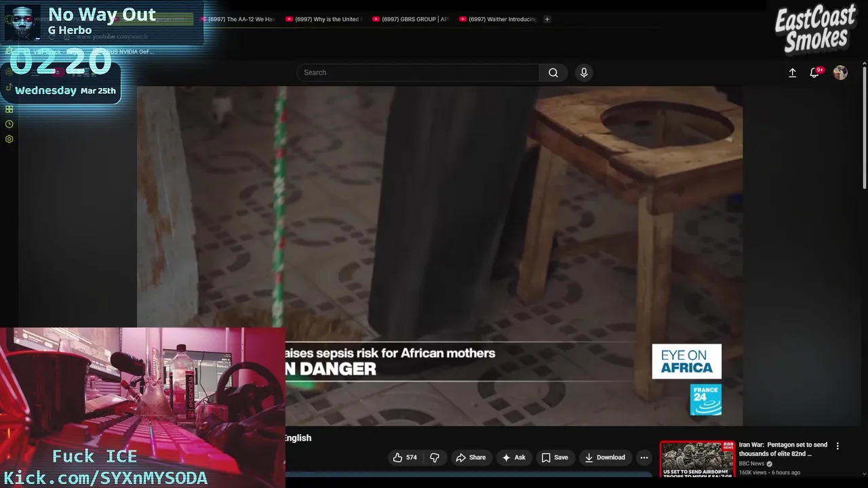Click the sidebar clock history icon
The image size is (868, 488).
[x=9, y=124]
